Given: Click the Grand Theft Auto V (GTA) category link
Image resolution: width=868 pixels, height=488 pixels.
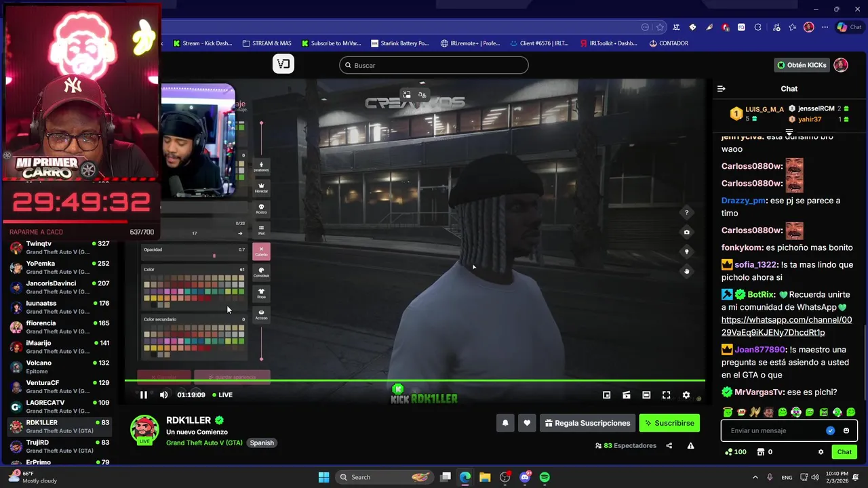Looking at the screenshot, I should click(204, 443).
